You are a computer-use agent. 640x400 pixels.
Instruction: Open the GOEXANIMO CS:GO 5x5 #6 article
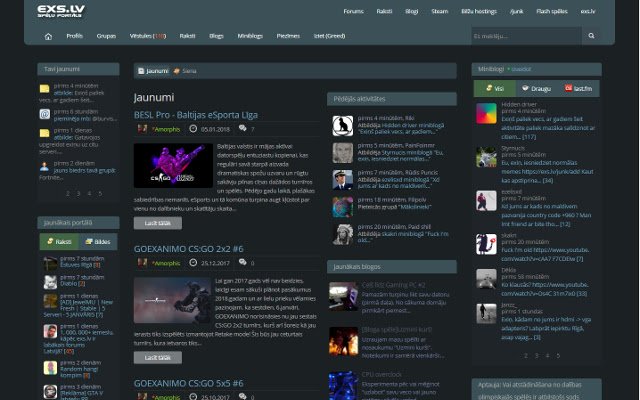(189, 383)
